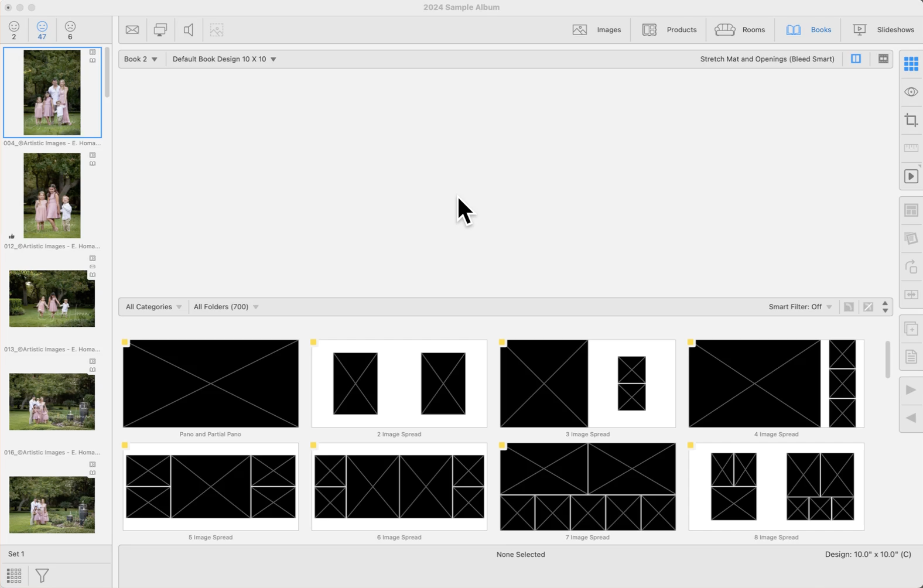Click the template list vertical scrollbar

tap(887, 359)
